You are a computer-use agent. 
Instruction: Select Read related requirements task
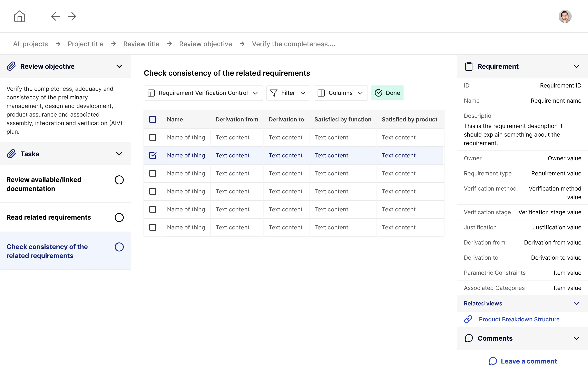tap(65, 217)
